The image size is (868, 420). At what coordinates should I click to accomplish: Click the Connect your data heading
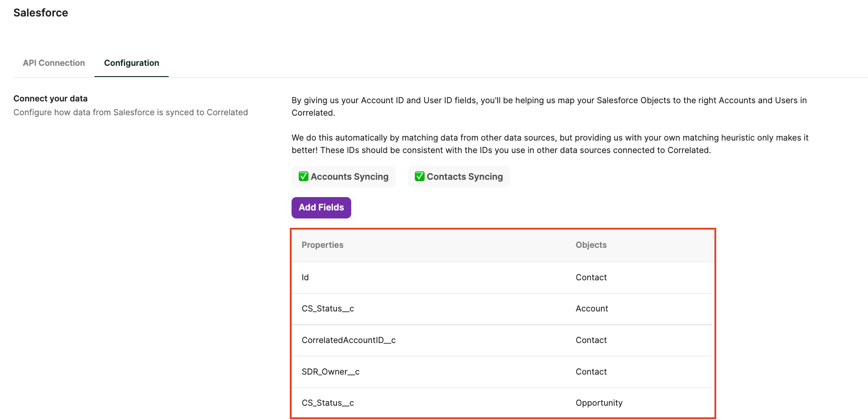(50, 99)
